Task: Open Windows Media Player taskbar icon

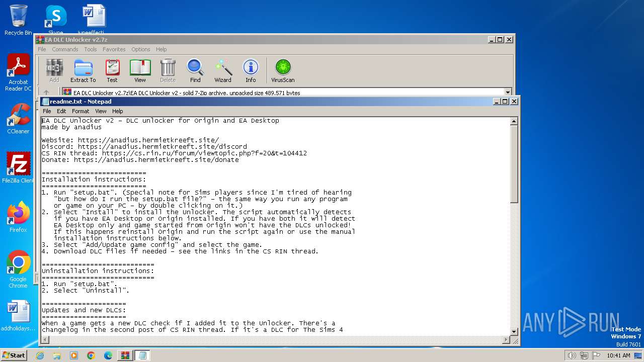Action: 74,355
